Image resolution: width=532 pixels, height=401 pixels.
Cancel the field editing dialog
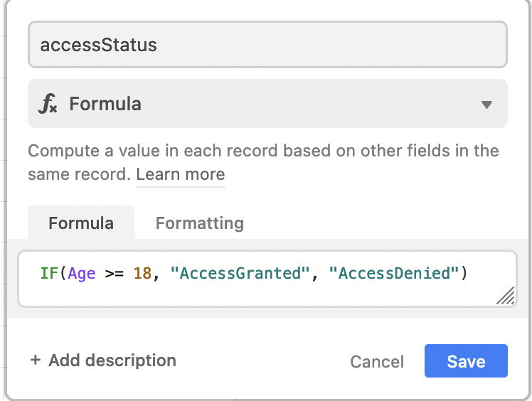pos(377,362)
